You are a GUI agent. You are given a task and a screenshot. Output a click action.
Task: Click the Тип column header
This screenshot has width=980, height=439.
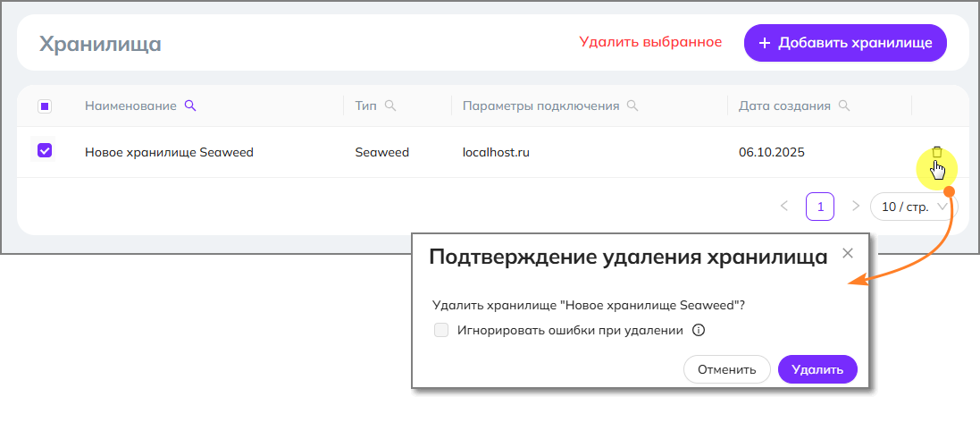point(365,106)
